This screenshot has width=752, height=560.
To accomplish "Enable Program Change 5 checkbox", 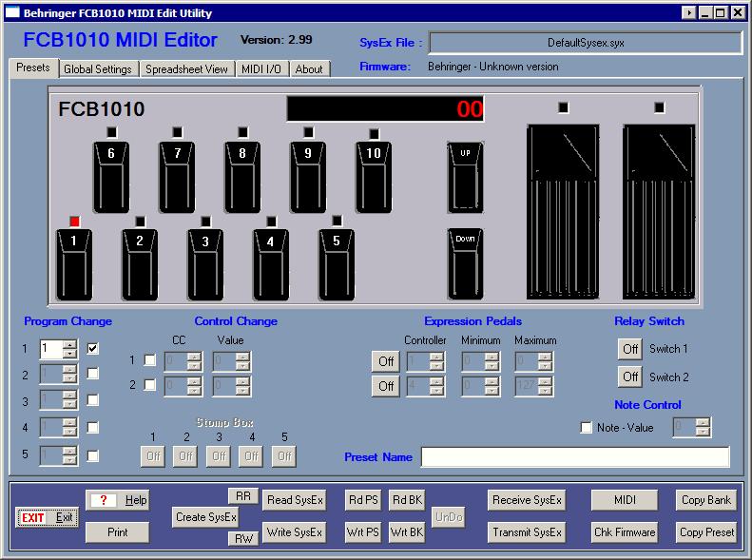I will [93, 455].
